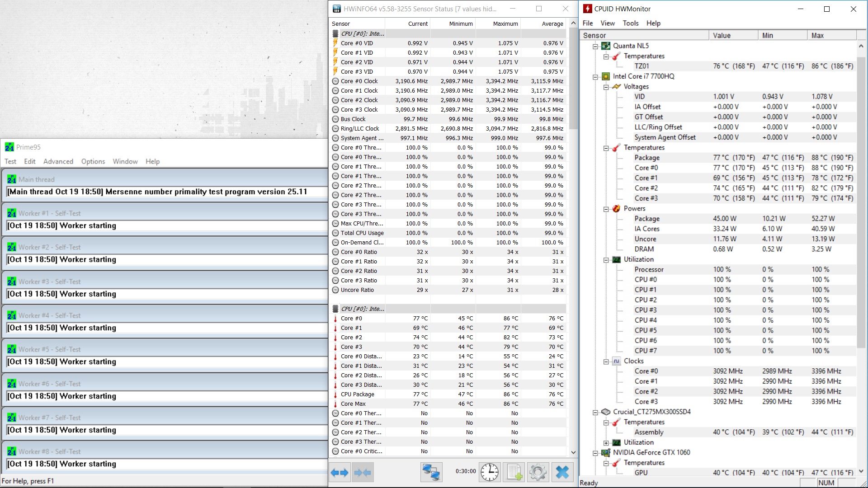Close sensors with the blue X icon

[562, 473]
